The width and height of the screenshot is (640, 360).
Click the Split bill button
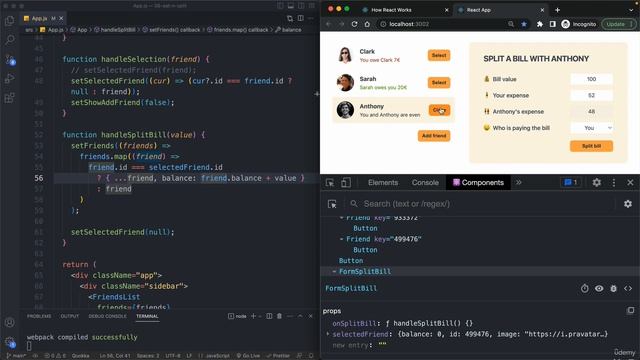coord(591,146)
